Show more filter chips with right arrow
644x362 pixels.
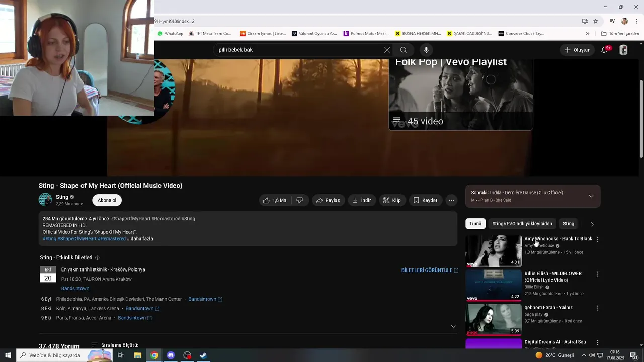click(592, 224)
